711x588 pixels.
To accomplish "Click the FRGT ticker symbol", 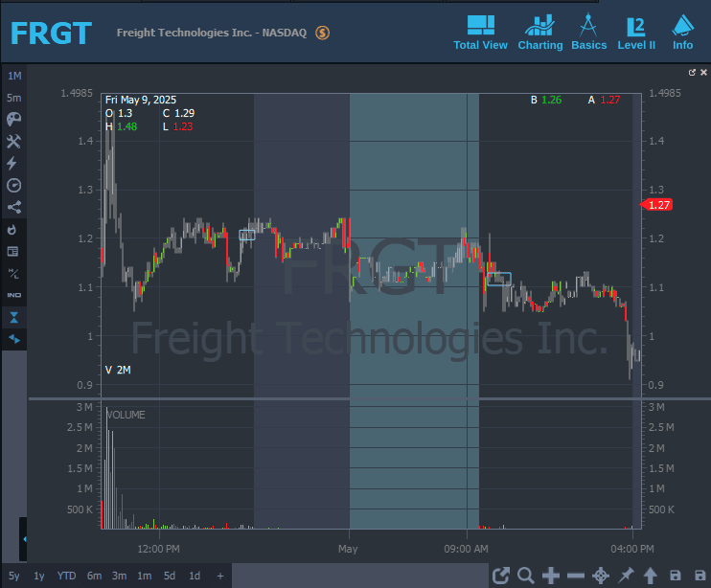I will (51, 34).
